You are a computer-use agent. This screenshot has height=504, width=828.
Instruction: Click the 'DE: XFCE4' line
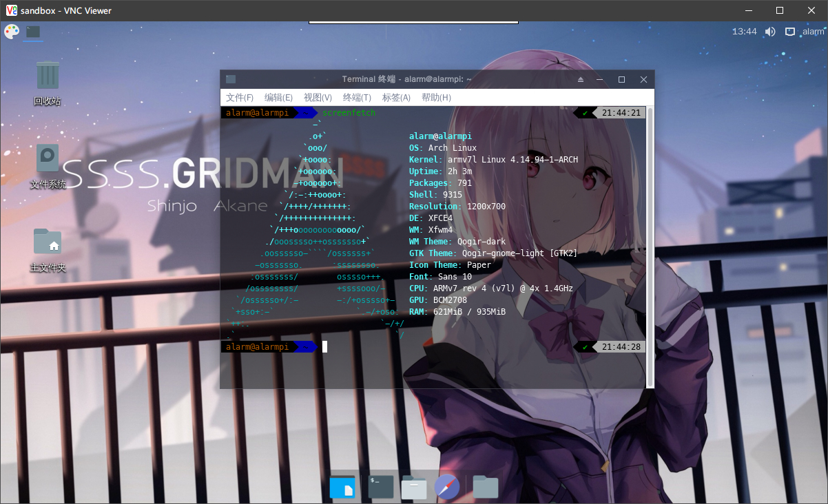click(431, 218)
